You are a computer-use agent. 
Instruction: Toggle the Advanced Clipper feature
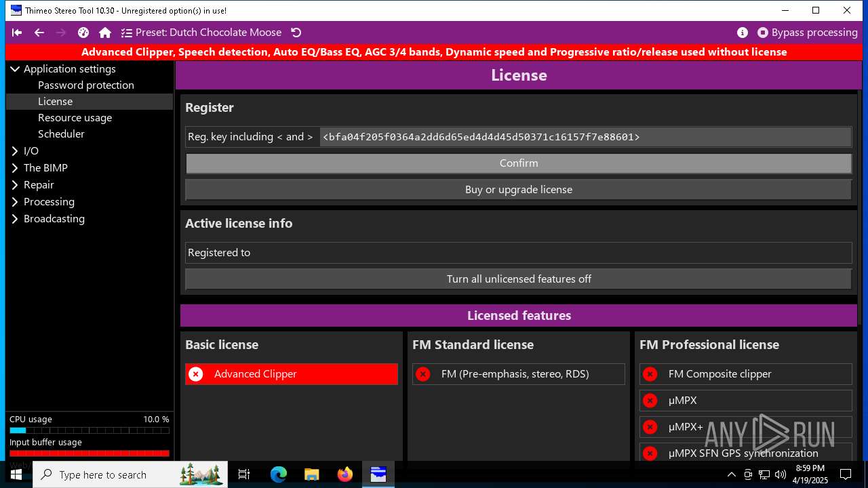tap(292, 374)
